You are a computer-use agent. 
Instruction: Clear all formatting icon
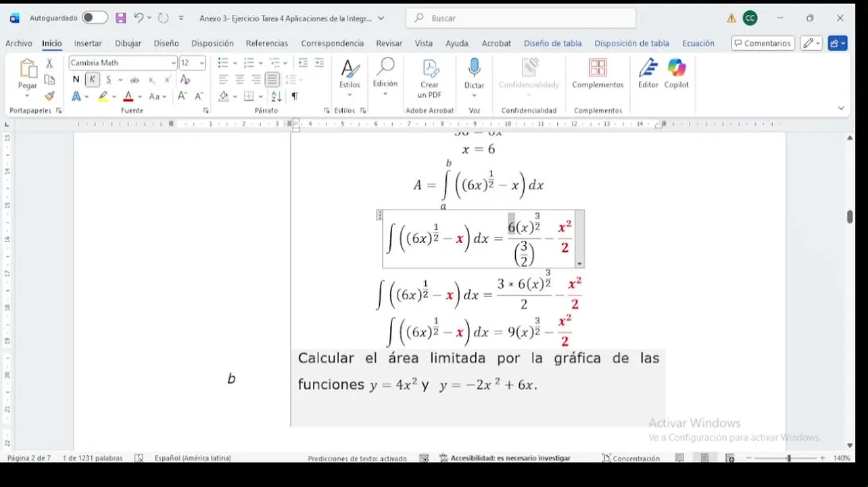[185, 80]
